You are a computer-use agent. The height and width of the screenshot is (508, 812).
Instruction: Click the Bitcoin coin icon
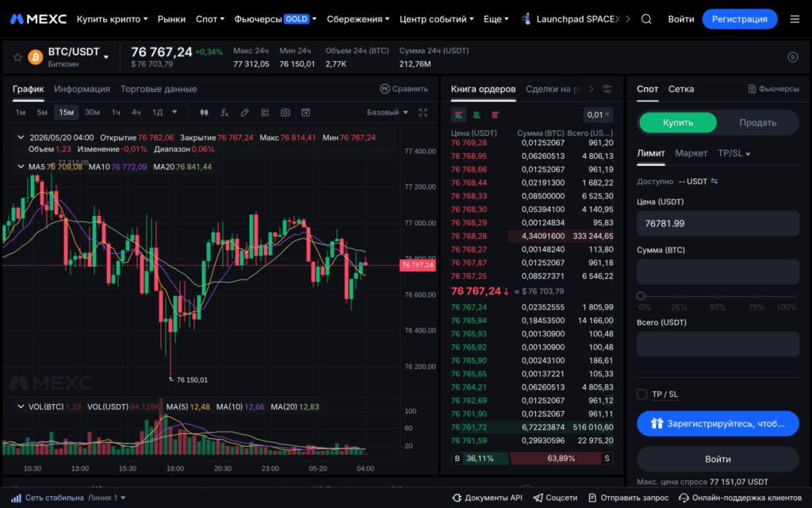coord(35,57)
